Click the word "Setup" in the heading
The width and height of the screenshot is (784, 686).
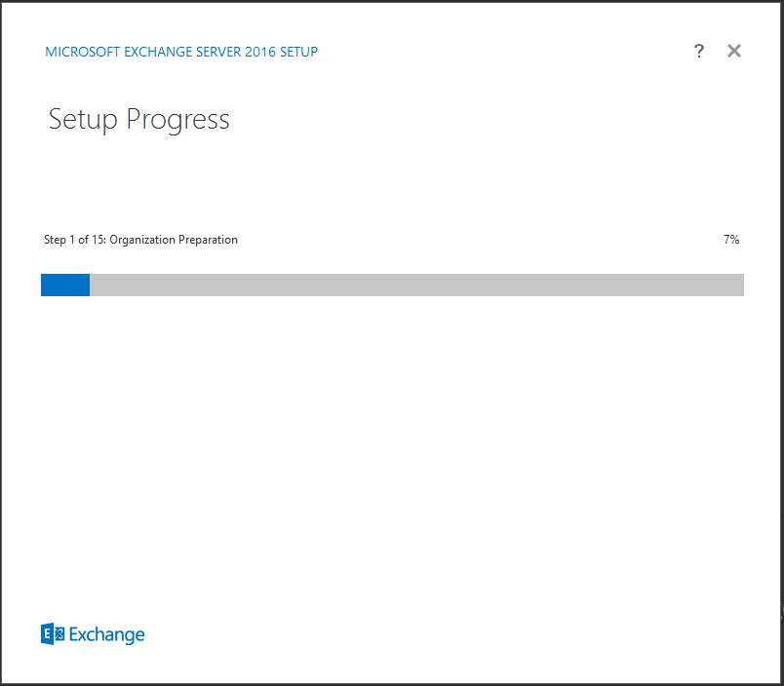[83, 120]
